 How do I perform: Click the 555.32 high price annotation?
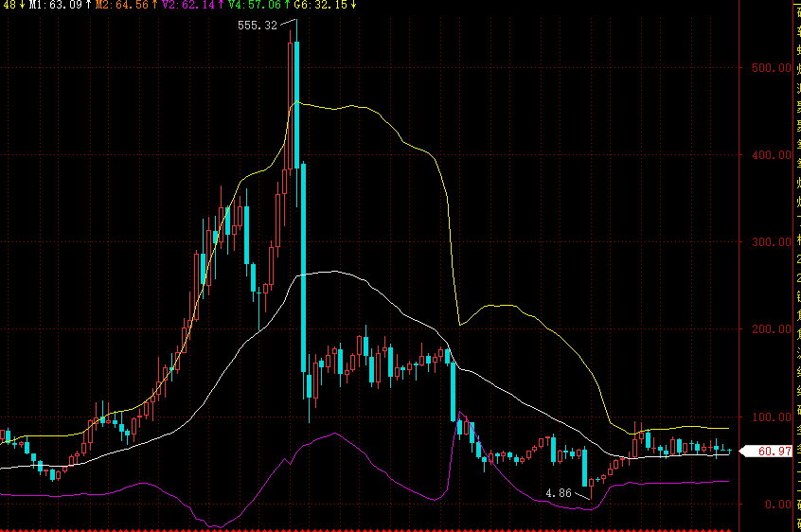(x=258, y=26)
